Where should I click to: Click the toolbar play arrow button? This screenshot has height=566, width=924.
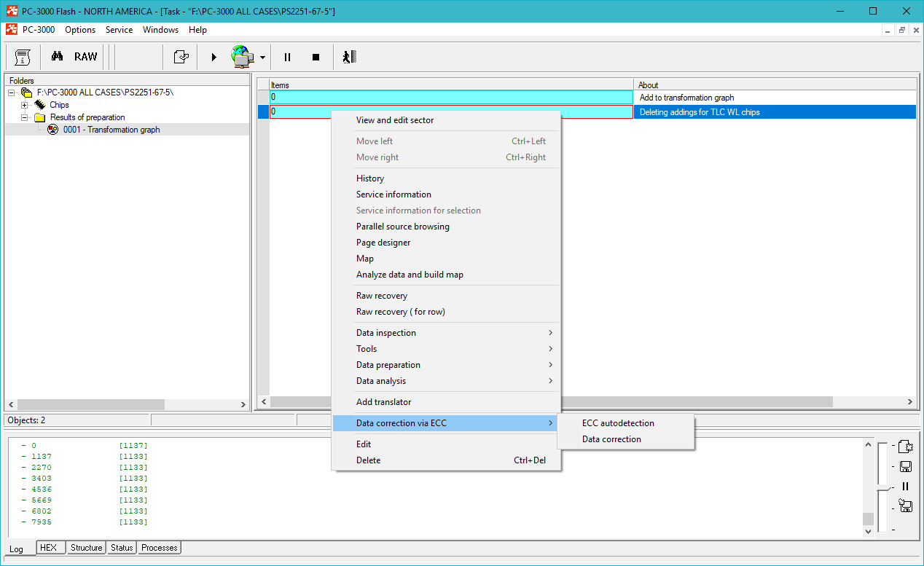[214, 57]
